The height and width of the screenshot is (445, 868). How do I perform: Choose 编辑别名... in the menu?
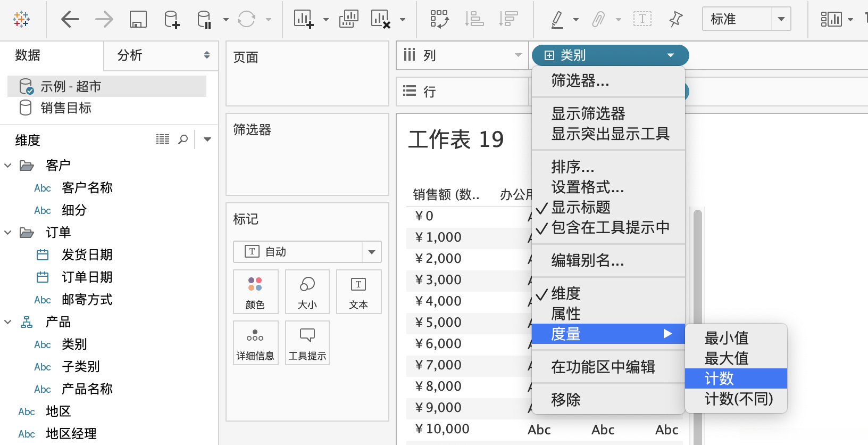point(608,260)
